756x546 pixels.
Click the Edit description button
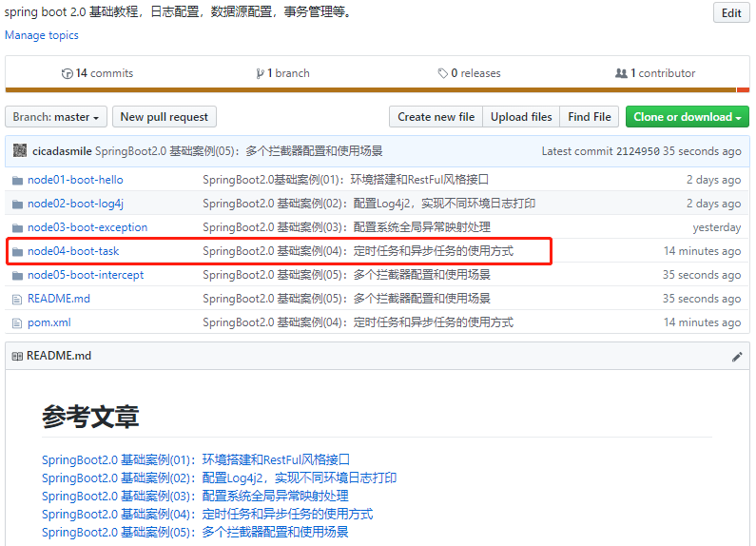pyautogui.click(x=731, y=13)
